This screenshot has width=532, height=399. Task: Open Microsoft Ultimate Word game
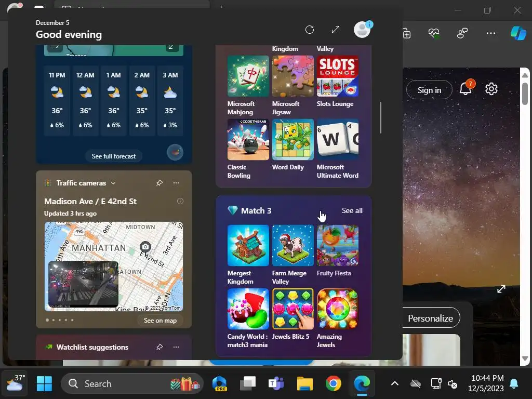[x=338, y=139]
